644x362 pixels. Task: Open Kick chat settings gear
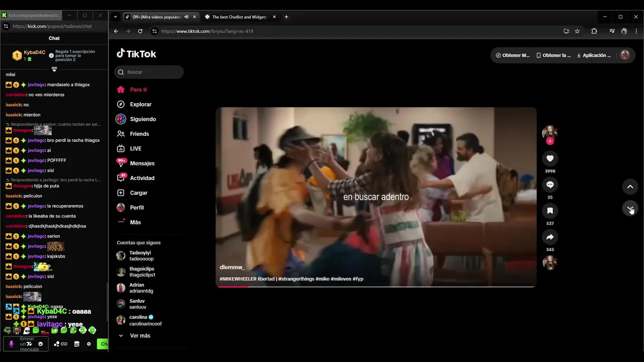(89, 344)
